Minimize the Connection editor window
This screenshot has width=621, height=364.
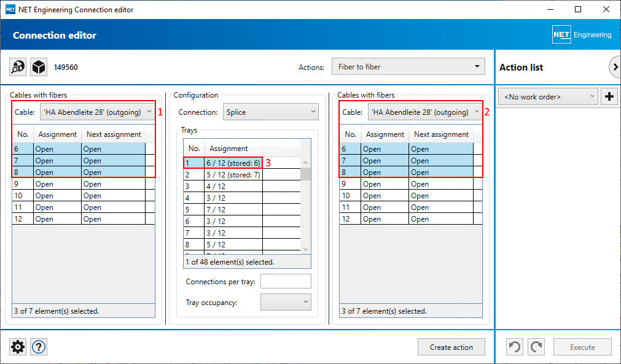pyautogui.click(x=550, y=9)
